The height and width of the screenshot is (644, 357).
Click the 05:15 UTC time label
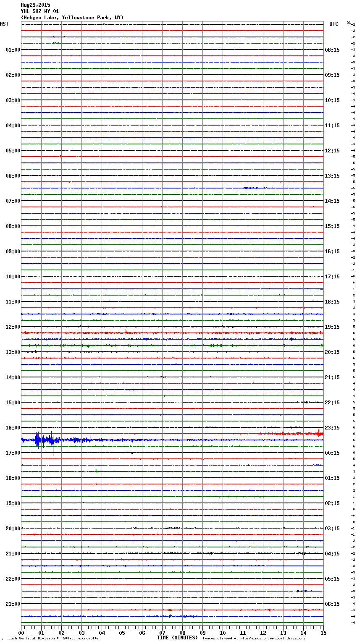[332, 579]
